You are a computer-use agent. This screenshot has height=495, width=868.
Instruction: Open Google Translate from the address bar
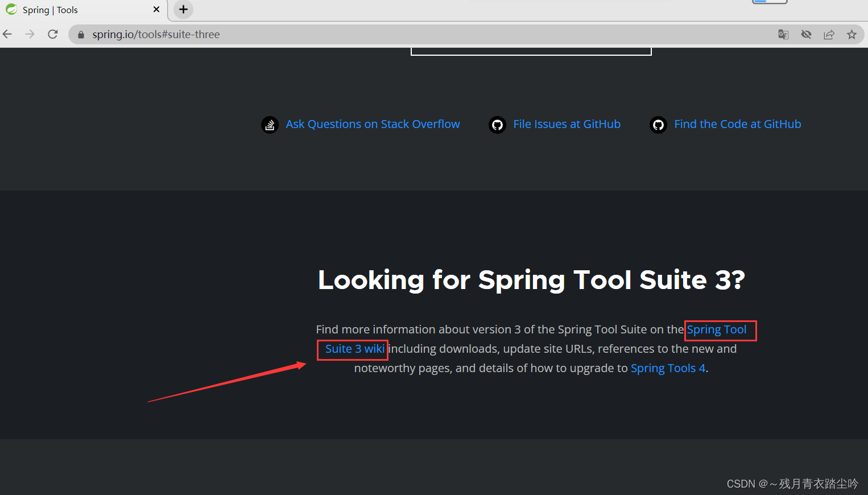click(x=783, y=34)
